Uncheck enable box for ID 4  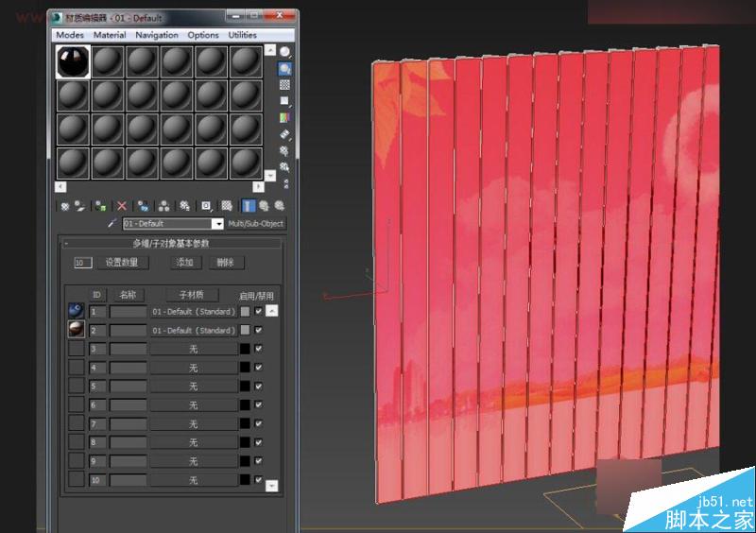click(x=258, y=367)
